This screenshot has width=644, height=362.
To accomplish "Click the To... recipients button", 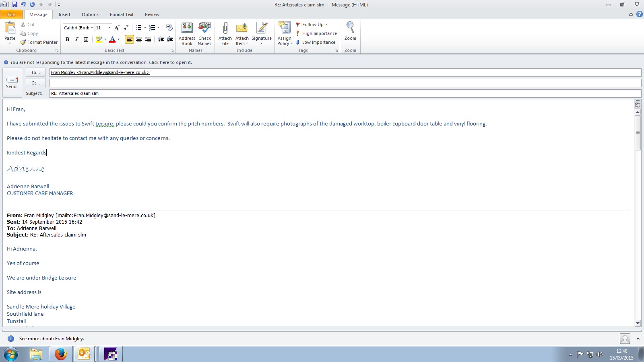I will pos(35,72).
